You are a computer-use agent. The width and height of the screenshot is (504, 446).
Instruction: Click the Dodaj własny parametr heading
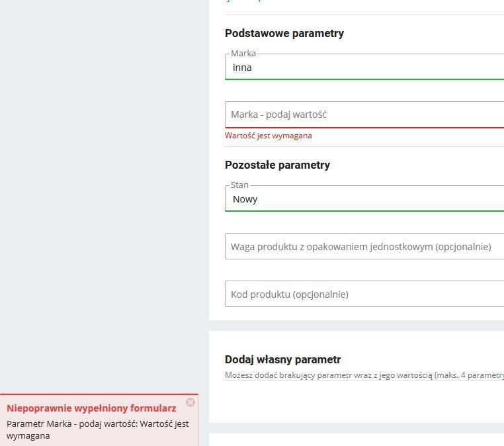(x=282, y=359)
